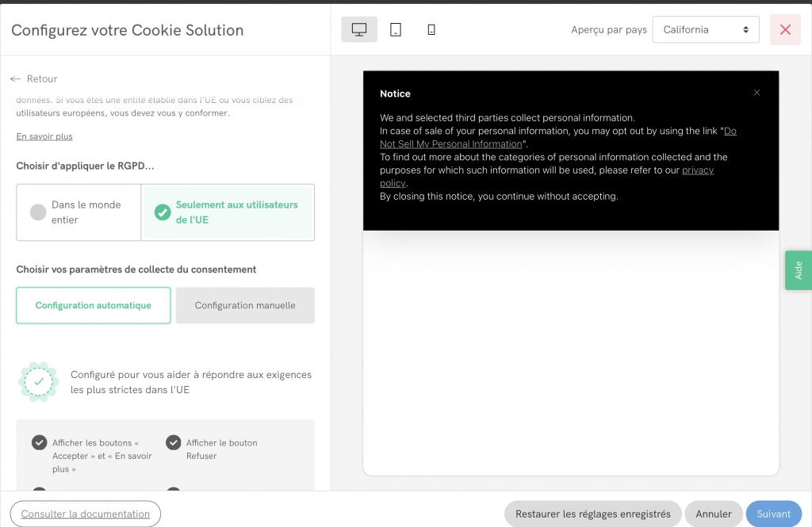Close the configurator with red X

point(785,30)
